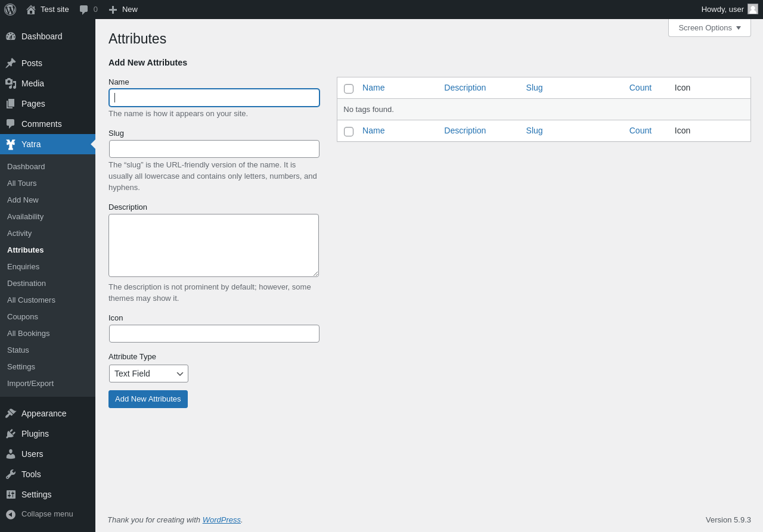Image resolution: width=763 pixels, height=532 pixels.
Task: Click the Yatra sidebar menu icon
Action: coord(11,144)
